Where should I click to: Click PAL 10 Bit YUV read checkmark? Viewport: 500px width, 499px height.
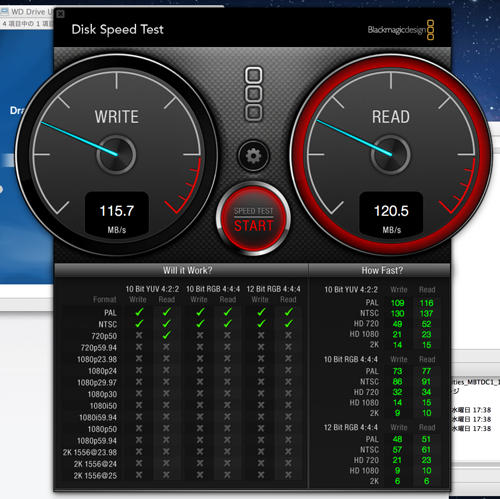pos(166,312)
